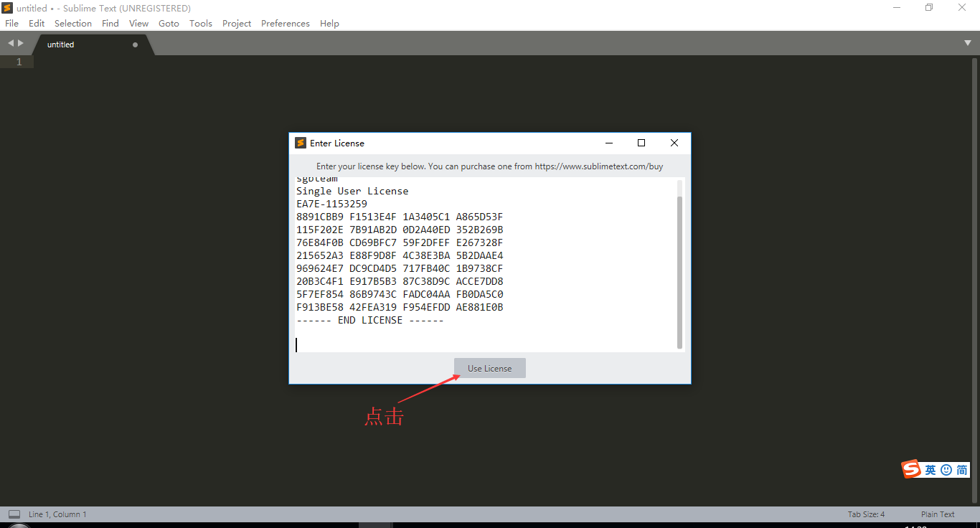Click the Sublime Text title bar icon
Viewport: 980px width, 528px height.
coord(7,8)
